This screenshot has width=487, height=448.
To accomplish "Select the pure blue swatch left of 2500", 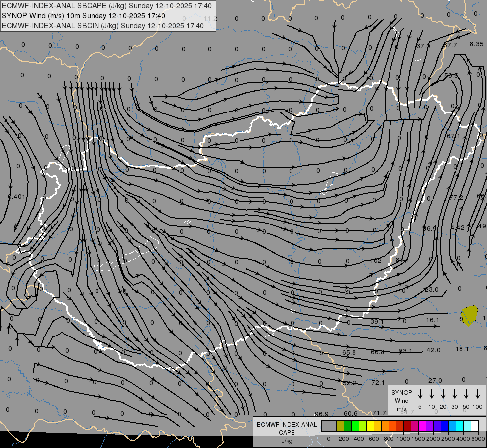I will (444, 426).
